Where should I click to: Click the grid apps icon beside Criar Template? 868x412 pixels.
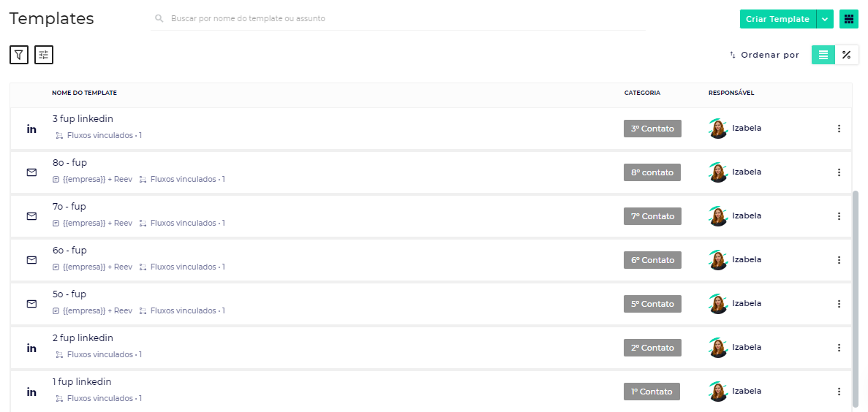(x=849, y=19)
